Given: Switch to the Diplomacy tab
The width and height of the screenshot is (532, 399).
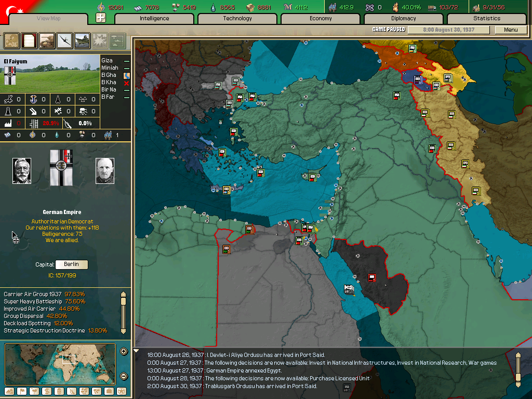Looking at the screenshot, I should [x=404, y=18].
